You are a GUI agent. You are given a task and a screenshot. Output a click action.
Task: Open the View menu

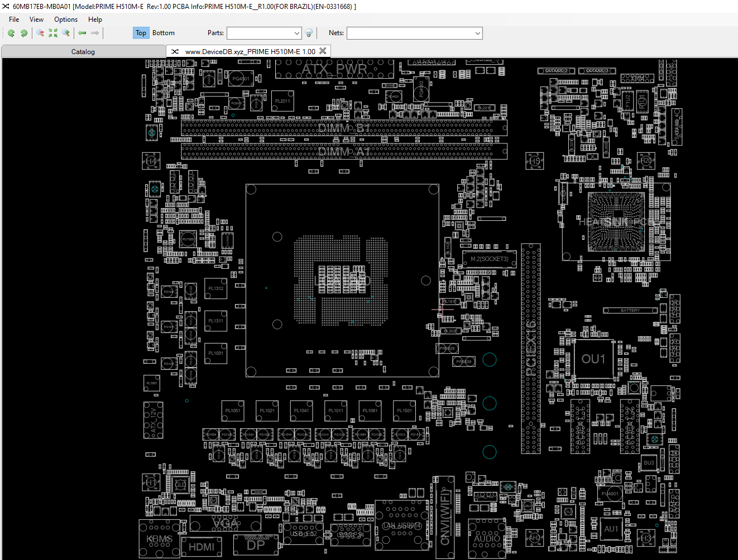[36, 20]
